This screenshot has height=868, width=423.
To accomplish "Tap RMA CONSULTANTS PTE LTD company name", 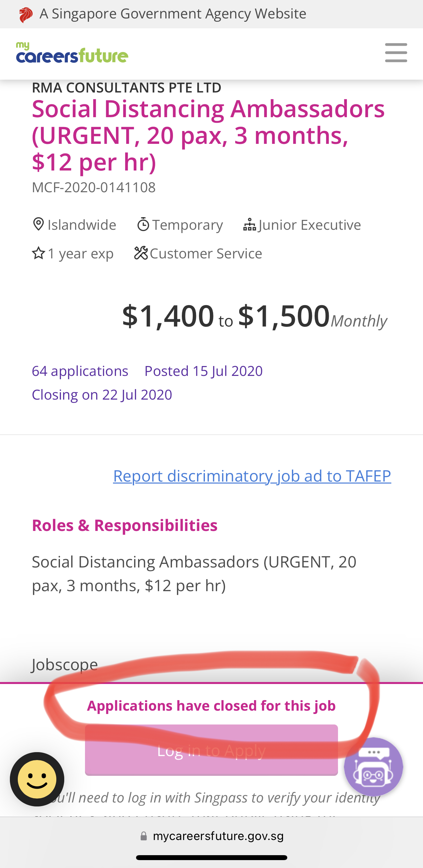I will (x=127, y=88).
